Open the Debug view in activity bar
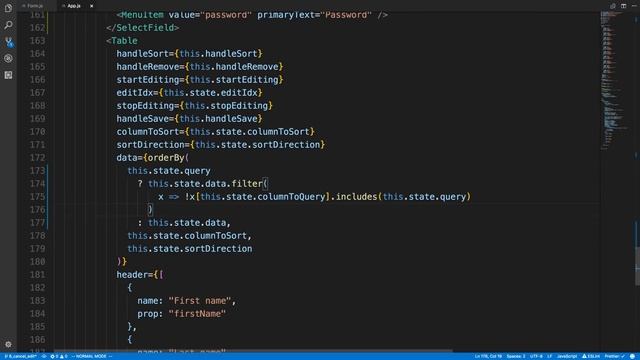 pyautogui.click(x=8, y=58)
